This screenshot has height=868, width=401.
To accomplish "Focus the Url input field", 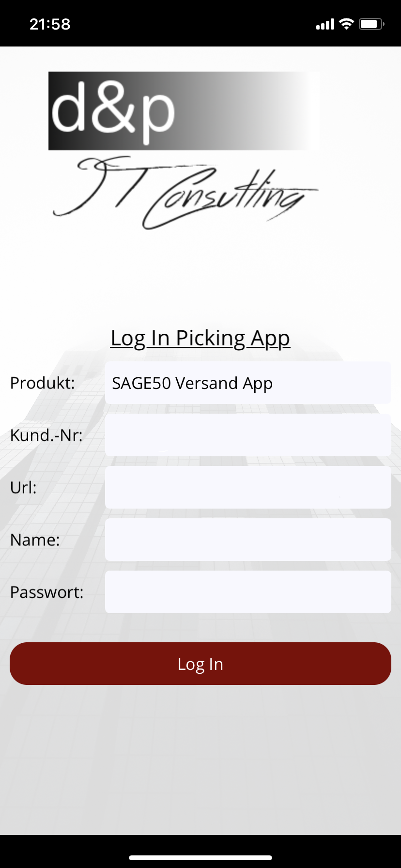I will tap(248, 487).
